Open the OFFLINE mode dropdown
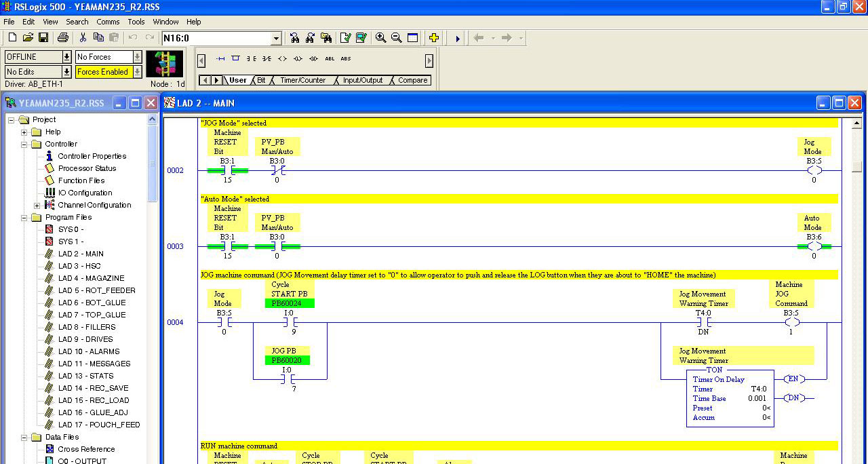 (x=66, y=57)
